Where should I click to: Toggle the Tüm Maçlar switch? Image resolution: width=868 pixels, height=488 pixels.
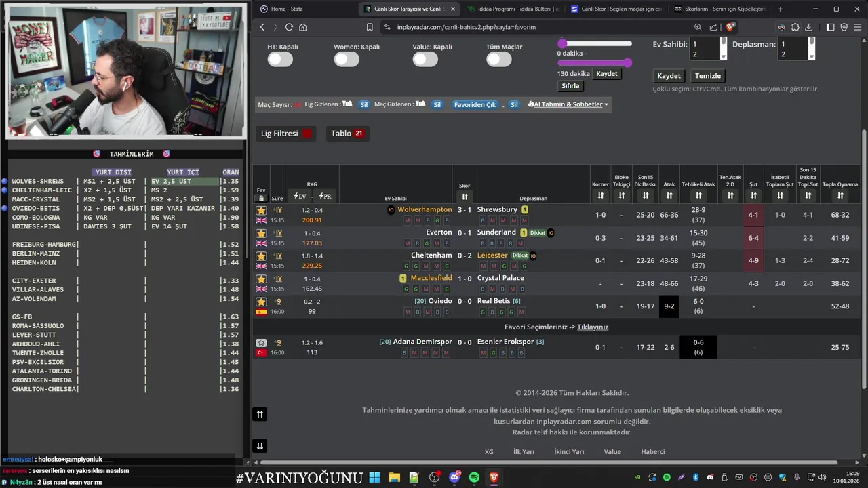[499, 59]
